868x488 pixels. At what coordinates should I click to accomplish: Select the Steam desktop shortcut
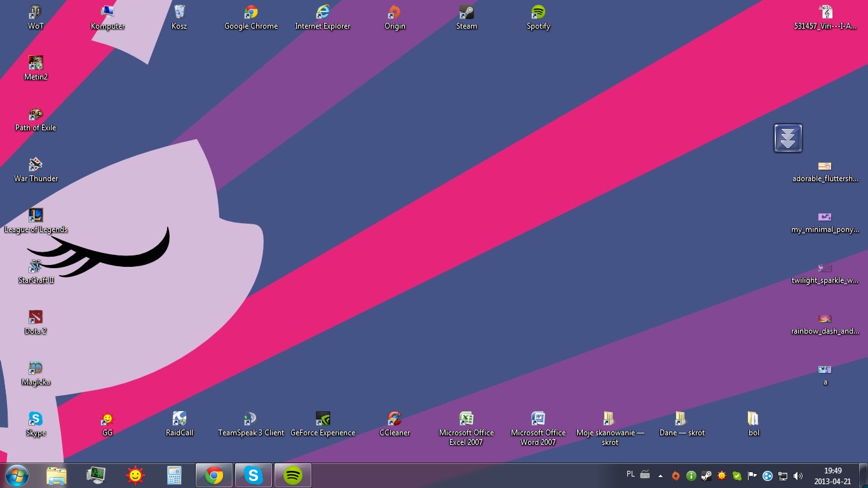(466, 18)
